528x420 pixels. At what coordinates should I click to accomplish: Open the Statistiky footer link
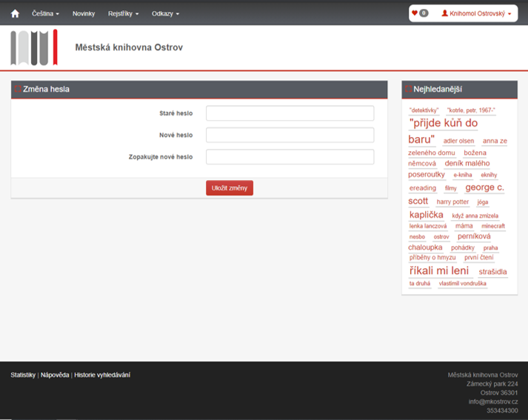(23, 375)
